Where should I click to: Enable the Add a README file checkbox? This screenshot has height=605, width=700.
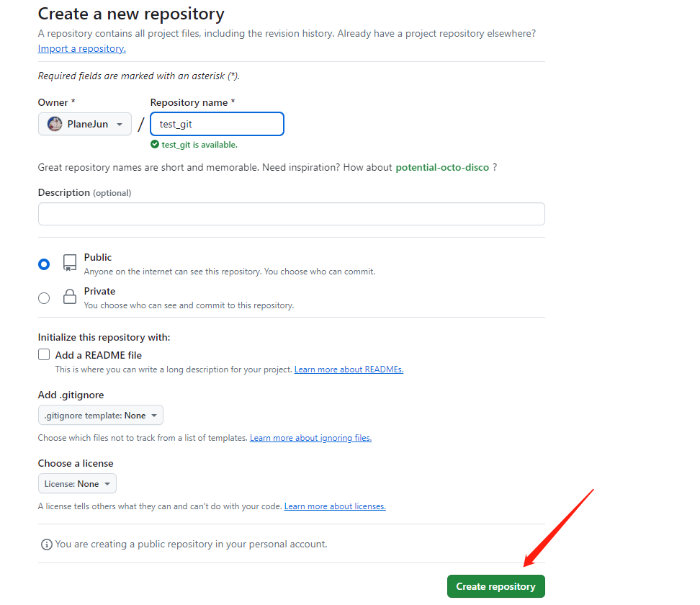44,354
